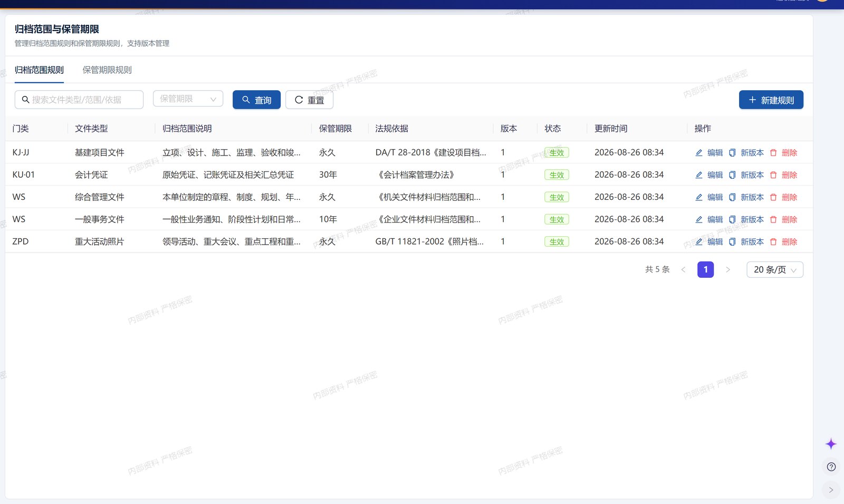Click the 共 5 条 total count text
Screen dimensions: 844x504
pos(657,269)
